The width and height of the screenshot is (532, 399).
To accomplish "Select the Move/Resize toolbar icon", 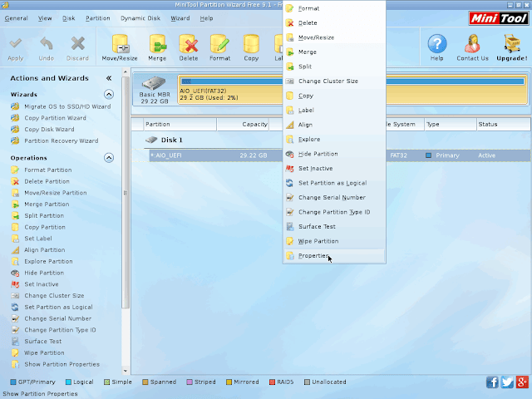I will coord(120,44).
